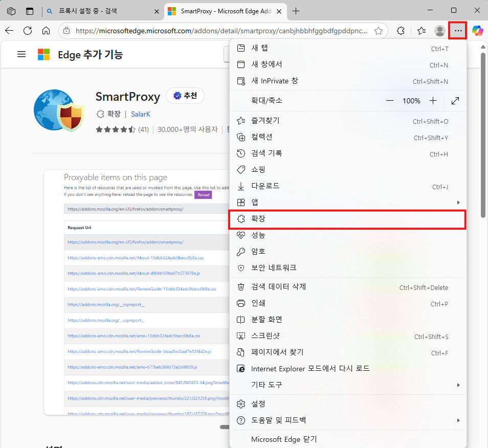The width and height of the screenshot is (488, 448).
Task: Open the tab actions menu icon
Action: pyautogui.click(x=30, y=11)
